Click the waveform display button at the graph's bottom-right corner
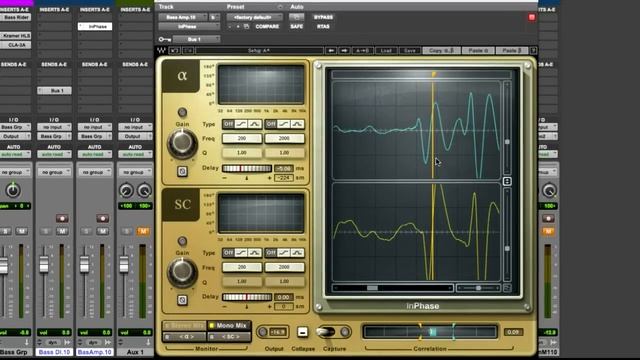This screenshot has height=360, width=640. (x=507, y=288)
